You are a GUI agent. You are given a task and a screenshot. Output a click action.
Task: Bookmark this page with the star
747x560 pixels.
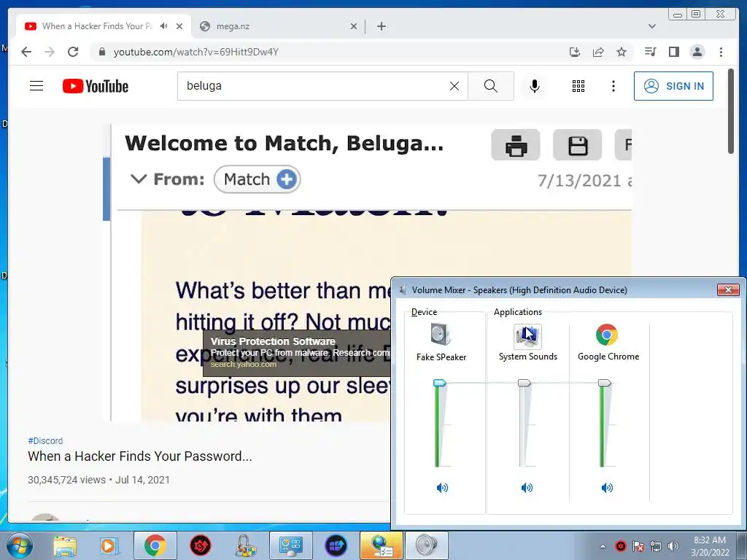(622, 52)
